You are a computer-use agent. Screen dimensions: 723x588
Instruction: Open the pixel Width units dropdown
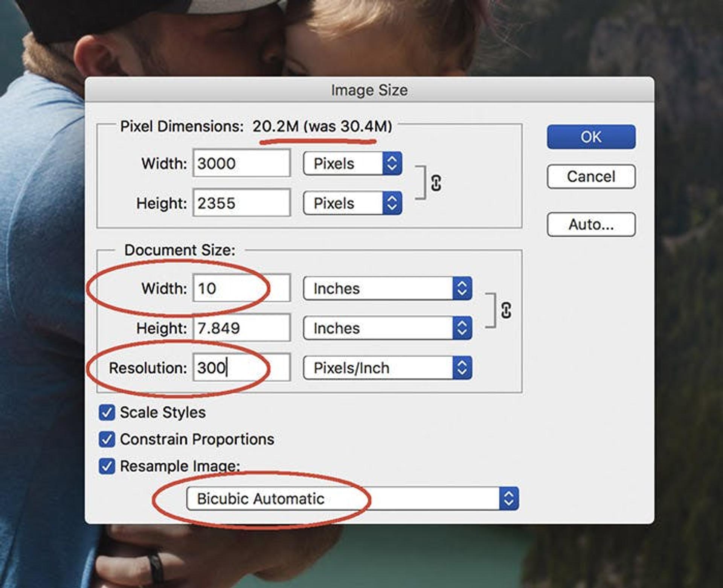352,163
